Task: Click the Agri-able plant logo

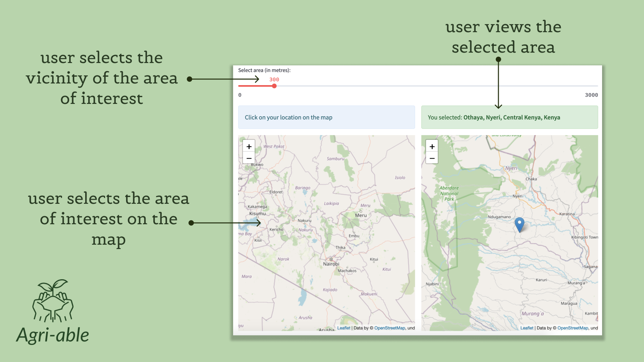Action: (x=53, y=301)
